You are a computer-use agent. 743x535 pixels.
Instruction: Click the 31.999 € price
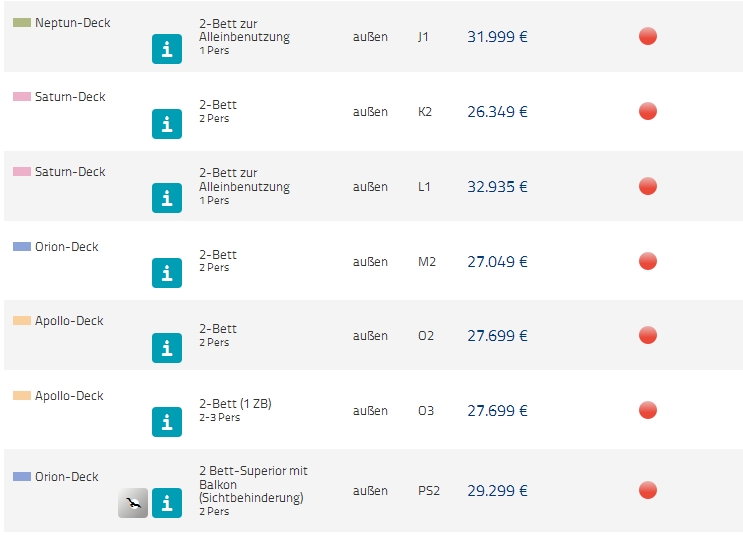pos(497,37)
